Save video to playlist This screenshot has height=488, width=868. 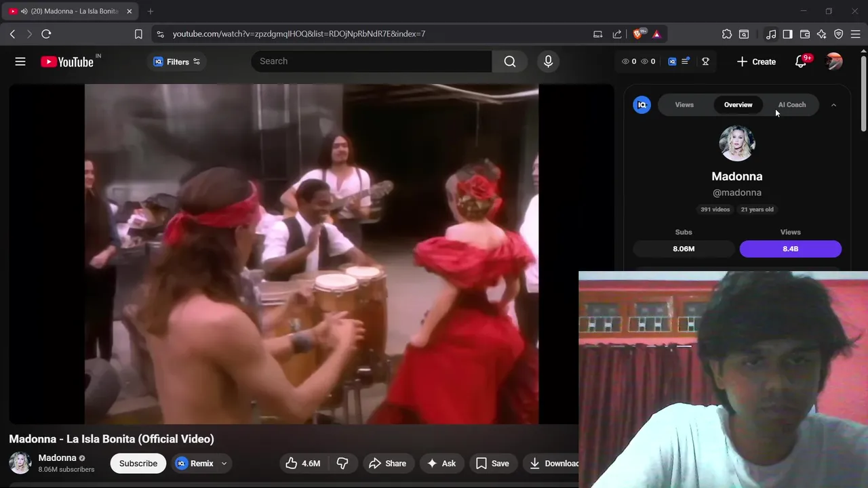click(x=492, y=464)
